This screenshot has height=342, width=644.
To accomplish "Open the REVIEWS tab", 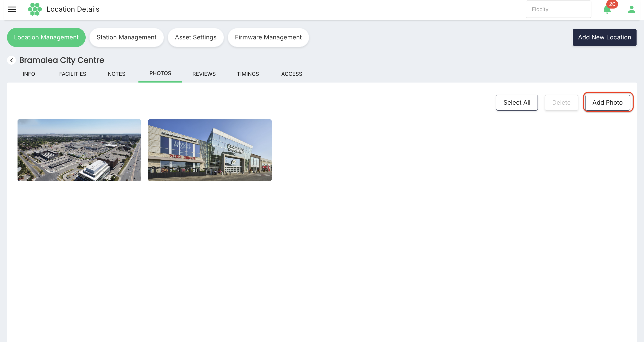I will 204,74.
